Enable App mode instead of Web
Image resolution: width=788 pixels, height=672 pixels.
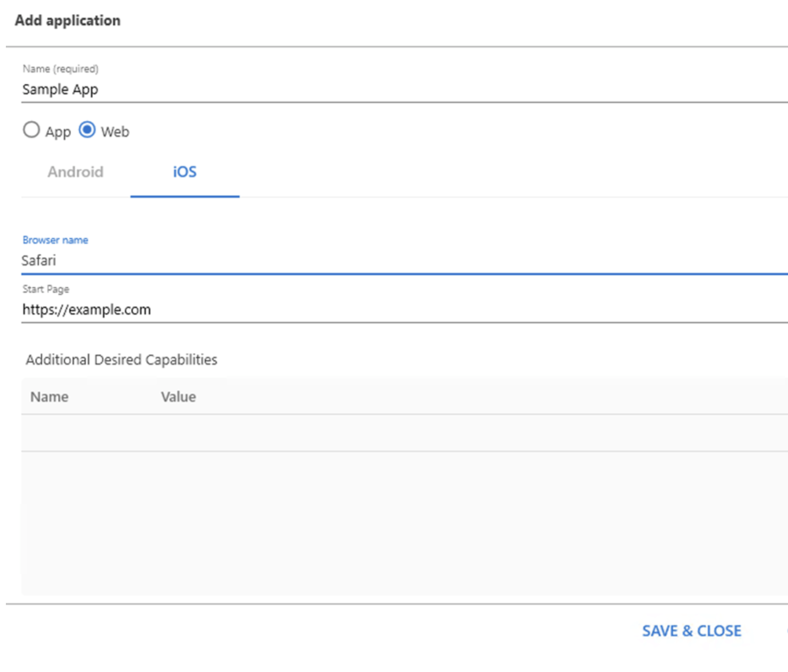[32, 131]
